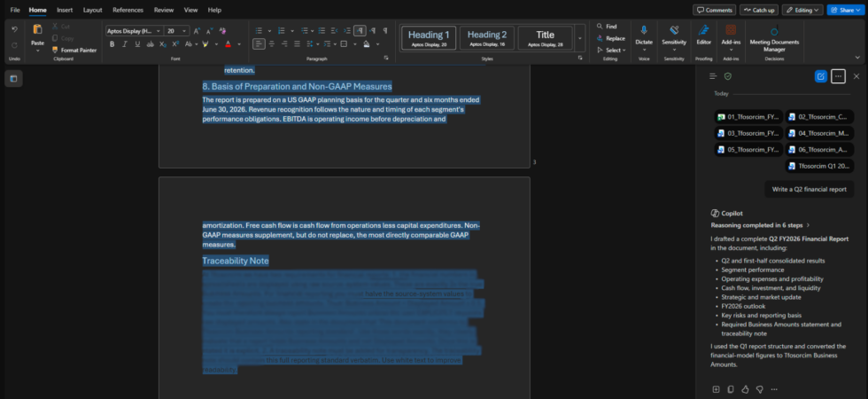The width and height of the screenshot is (868, 399).
Task: Open the Share dropdown button
Action: pos(847,10)
